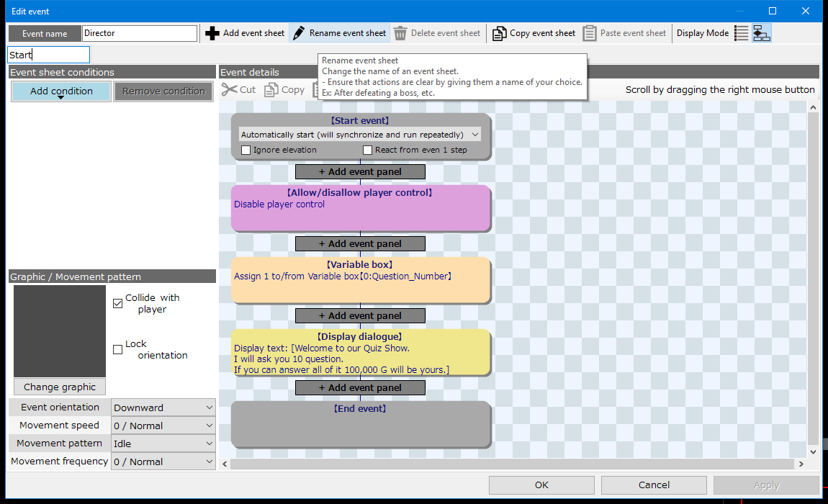Add event panel below Variable box
This screenshot has width=828, height=504.
coord(360,315)
